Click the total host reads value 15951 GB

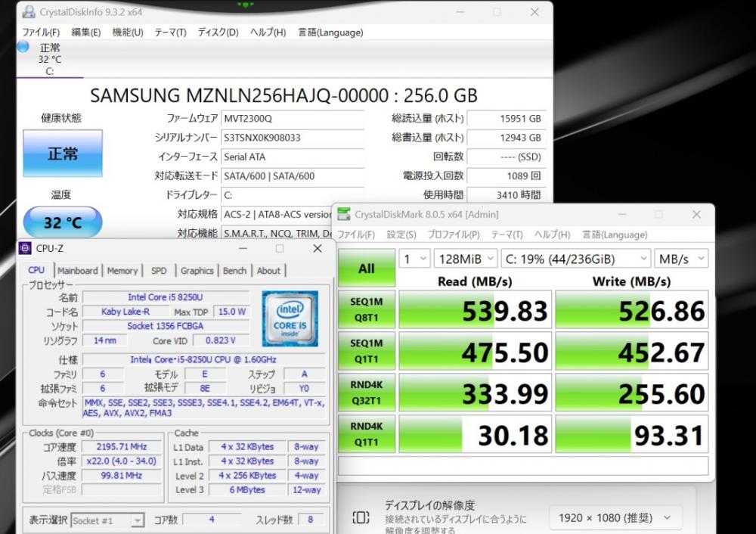pyautogui.click(x=507, y=118)
